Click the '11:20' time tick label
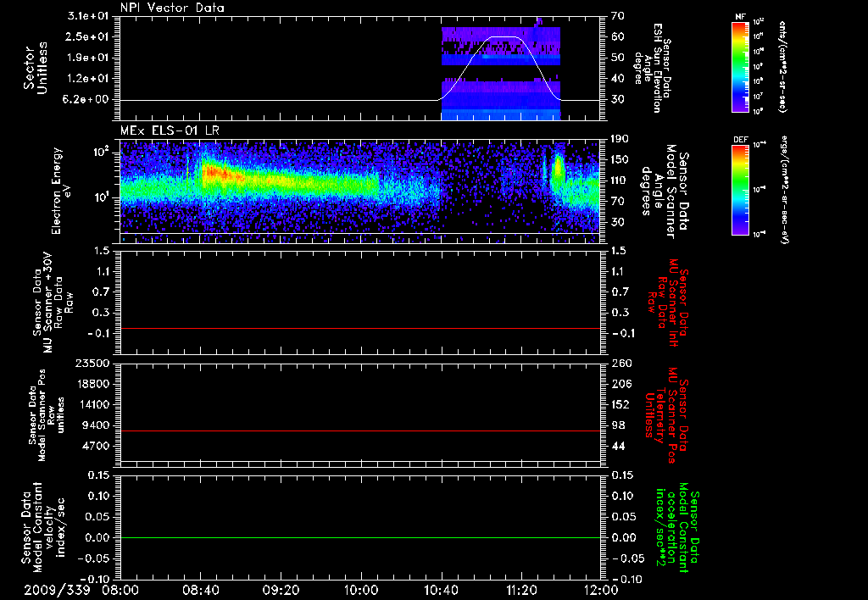The image size is (868, 600). coord(521,591)
